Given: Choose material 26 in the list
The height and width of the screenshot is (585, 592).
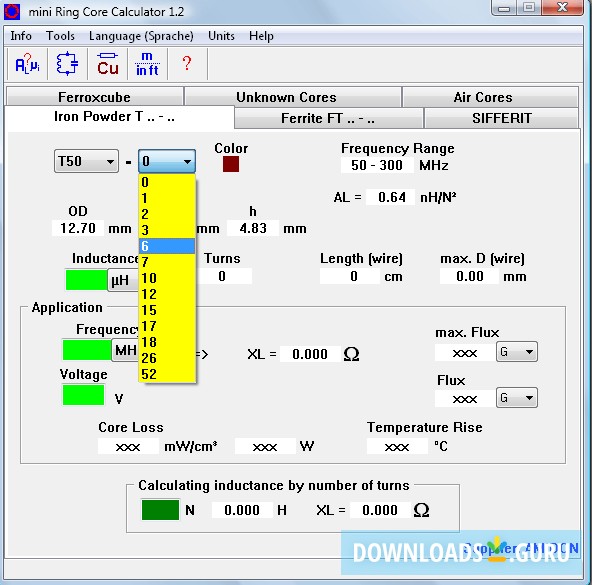Looking at the screenshot, I should tap(167, 358).
